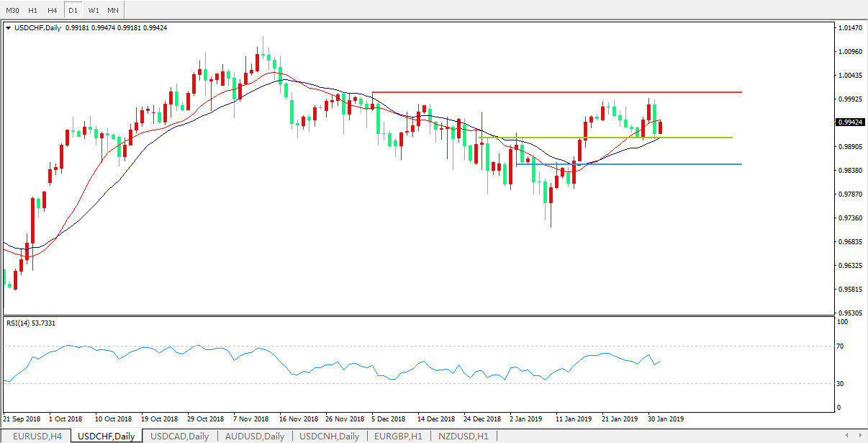Change timeframe to H4
The width and height of the screenshot is (868, 443).
[x=53, y=11]
